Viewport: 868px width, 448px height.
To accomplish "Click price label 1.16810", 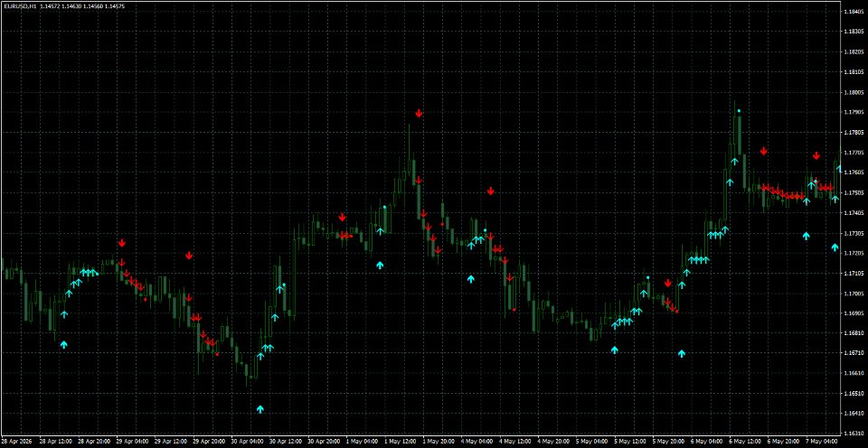I will point(853,333).
